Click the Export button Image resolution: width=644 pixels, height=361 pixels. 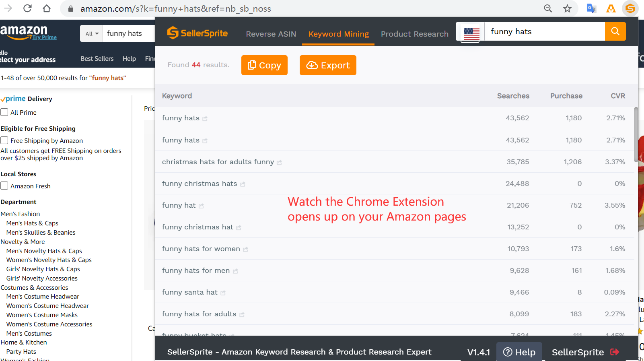pos(328,65)
